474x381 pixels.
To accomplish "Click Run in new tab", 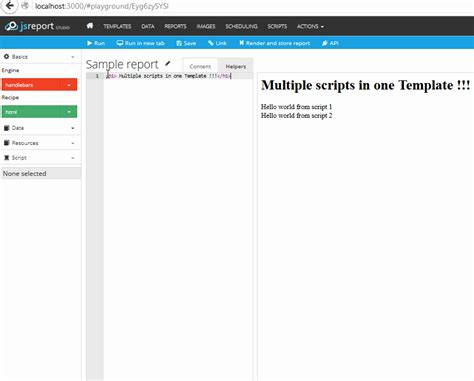I will click(140, 43).
